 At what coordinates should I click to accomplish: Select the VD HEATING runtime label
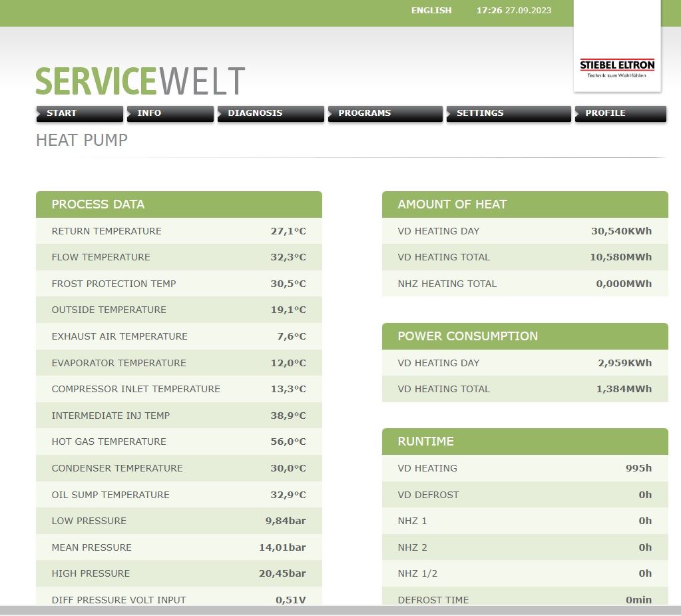coord(427,468)
